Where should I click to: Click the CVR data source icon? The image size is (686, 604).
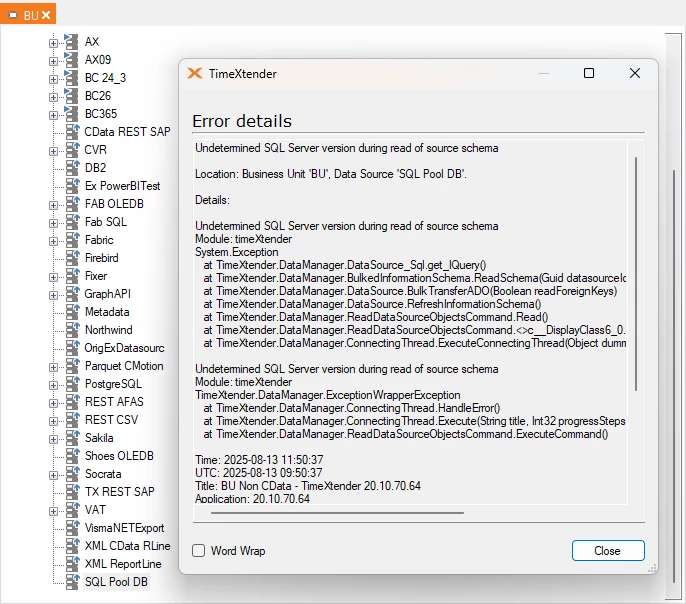tap(73, 150)
